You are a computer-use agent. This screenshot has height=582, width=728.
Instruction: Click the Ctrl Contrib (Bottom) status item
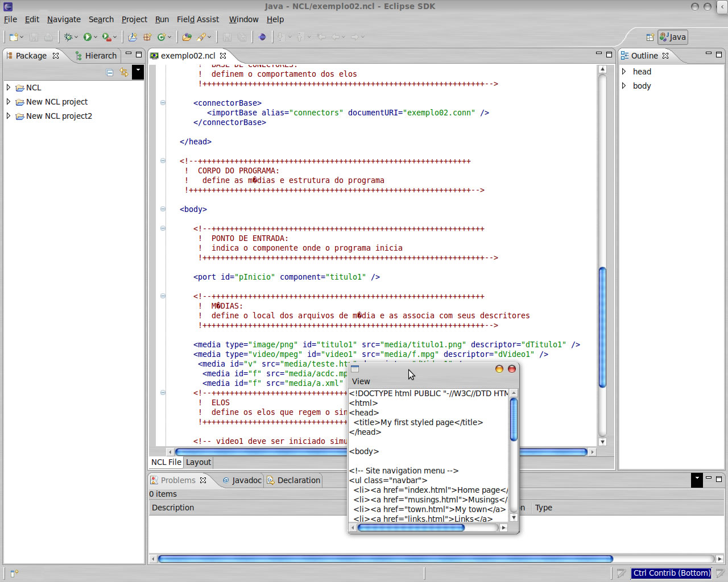671,573
